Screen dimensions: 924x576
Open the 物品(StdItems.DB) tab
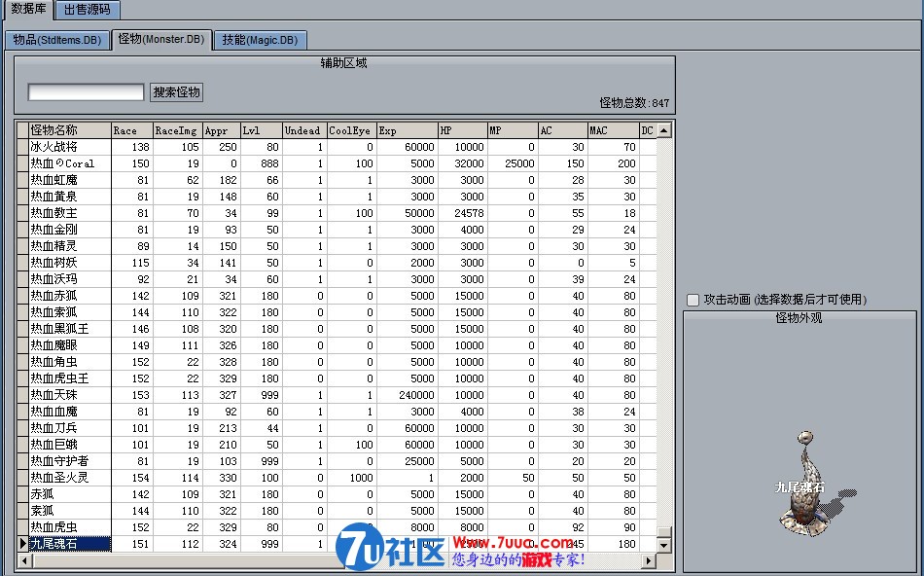click(x=57, y=40)
